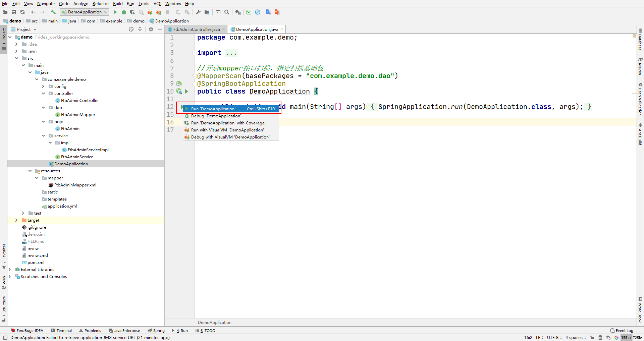The width and height of the screenshot is (644, 341).
Task: Click the Build project hammer icon
Action: (53, 12)
